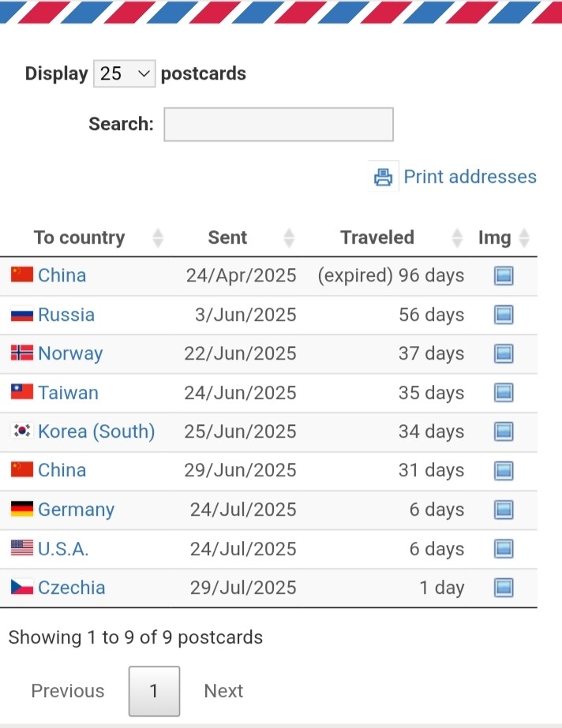The height and width of the screenshot is (728, 562).
Task: View the postcard image for Czechia
Action: [x=504, y=588]
